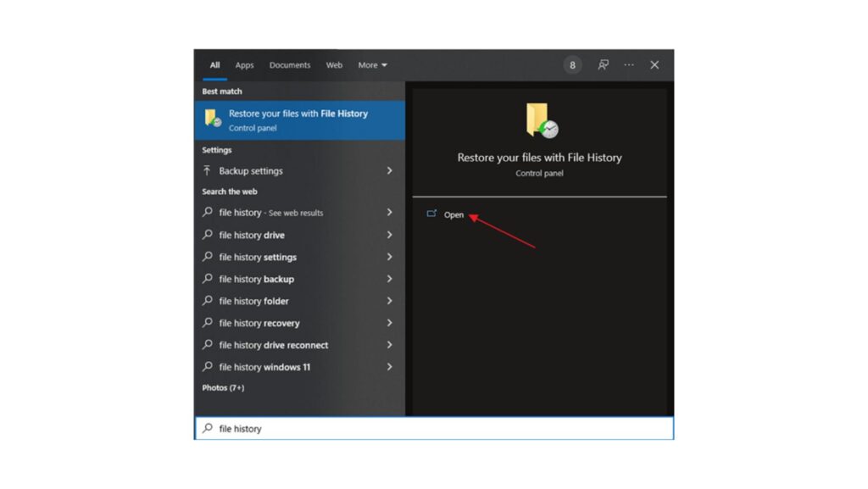Select file history folder suggestion
The width and height of the screenshot is (868, 489).
point(299,301)
